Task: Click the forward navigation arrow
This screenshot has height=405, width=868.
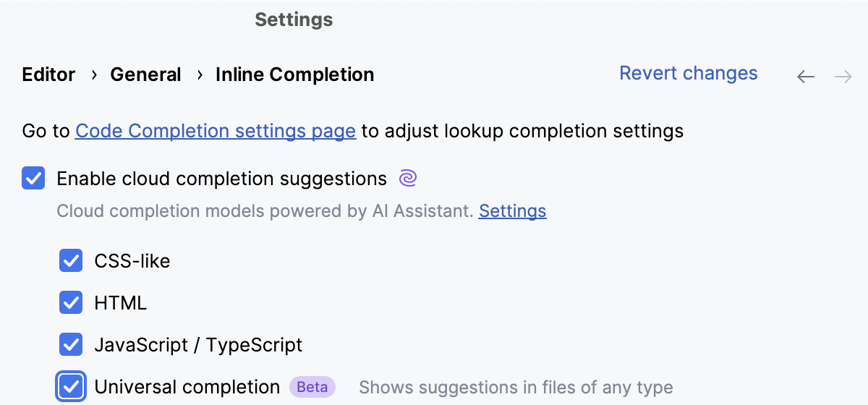Action: tap(843, 77)
